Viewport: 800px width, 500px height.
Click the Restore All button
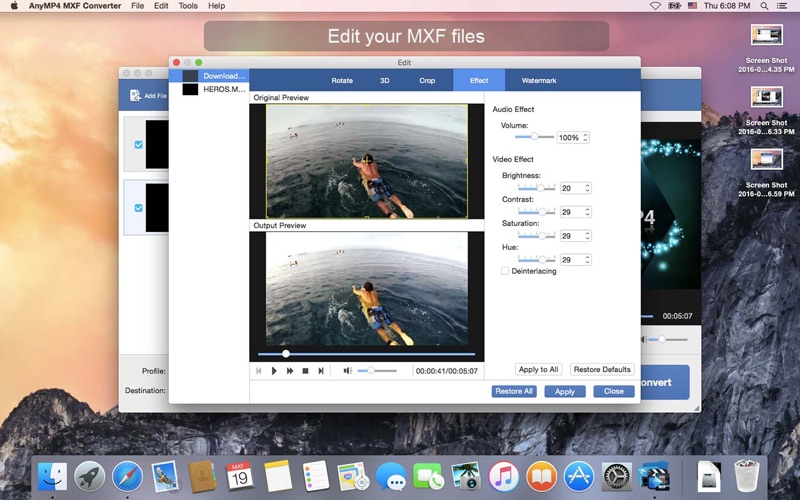(514, 391)
